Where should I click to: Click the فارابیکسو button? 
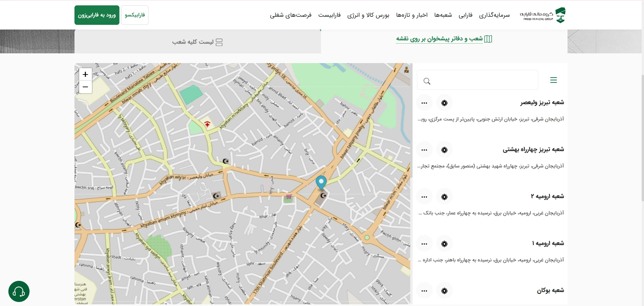click(x=135, y=15)
